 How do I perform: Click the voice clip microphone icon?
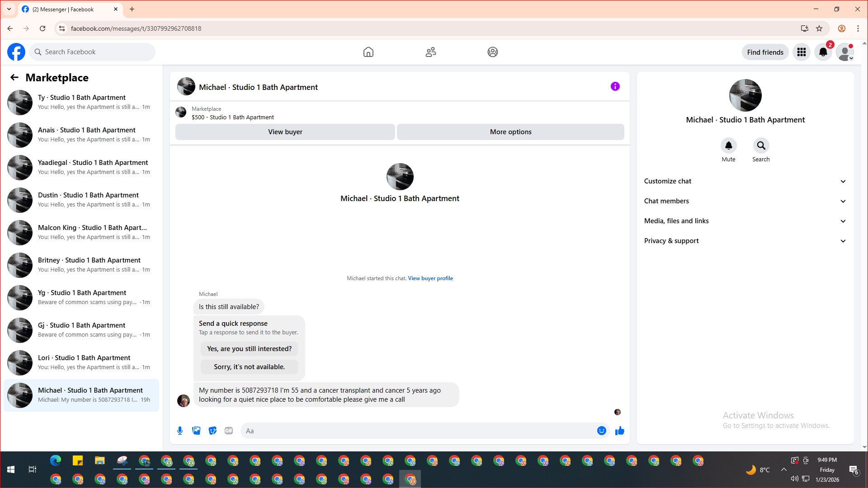pos(180,431)
